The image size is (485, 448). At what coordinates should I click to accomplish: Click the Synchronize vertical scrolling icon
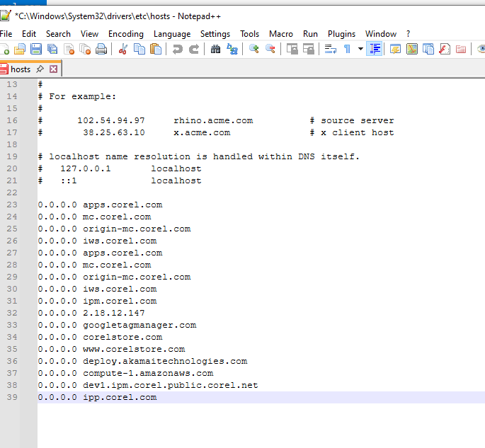tap(292, 49)
